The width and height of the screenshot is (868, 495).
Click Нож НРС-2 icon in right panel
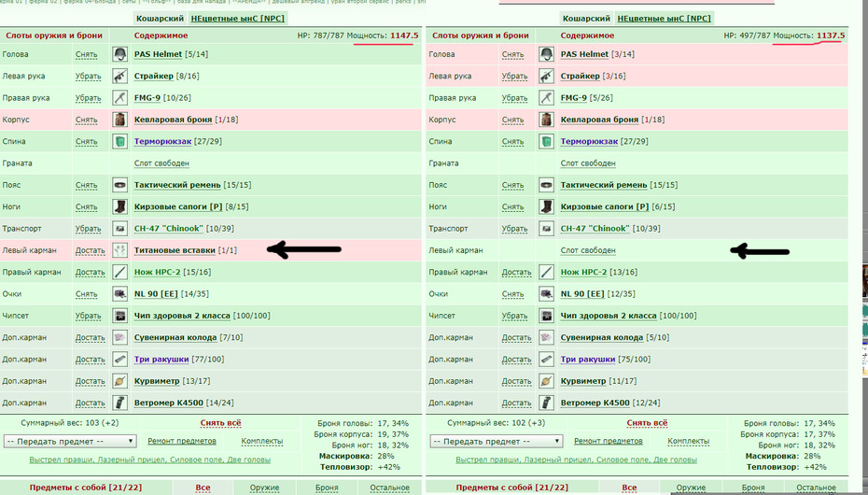[546, 272]
